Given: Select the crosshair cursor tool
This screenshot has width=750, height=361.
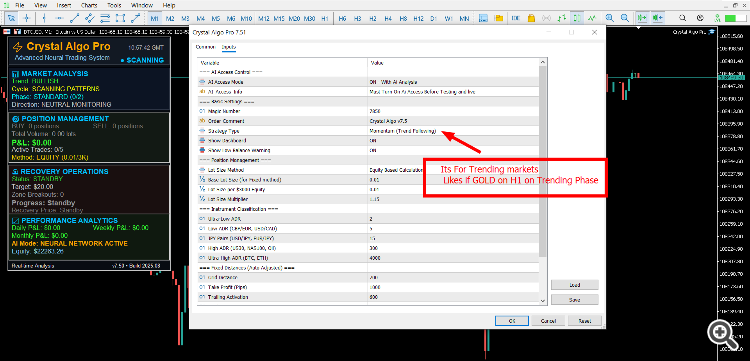Looking at the screenshot, I should (x=27, y=18).
